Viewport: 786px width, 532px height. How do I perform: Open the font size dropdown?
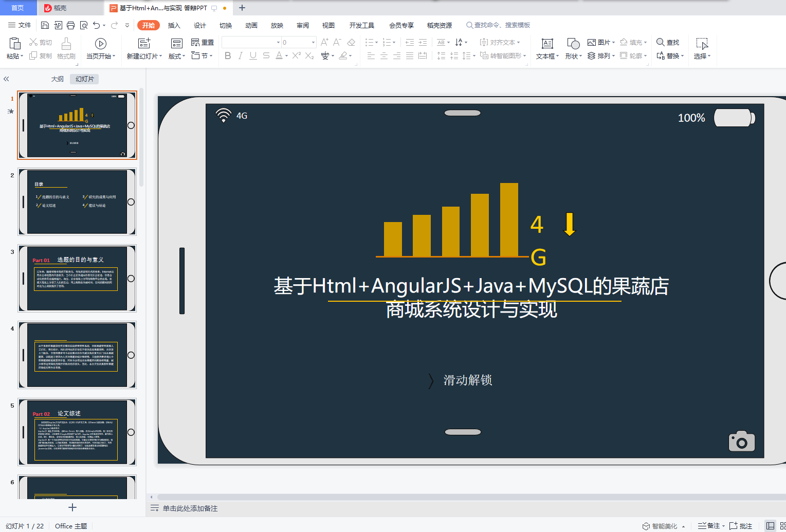pyautogui.click(x=313, y=42)
